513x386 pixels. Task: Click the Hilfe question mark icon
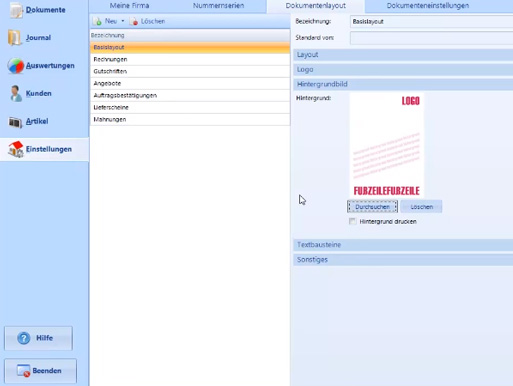tap(24, 338)
